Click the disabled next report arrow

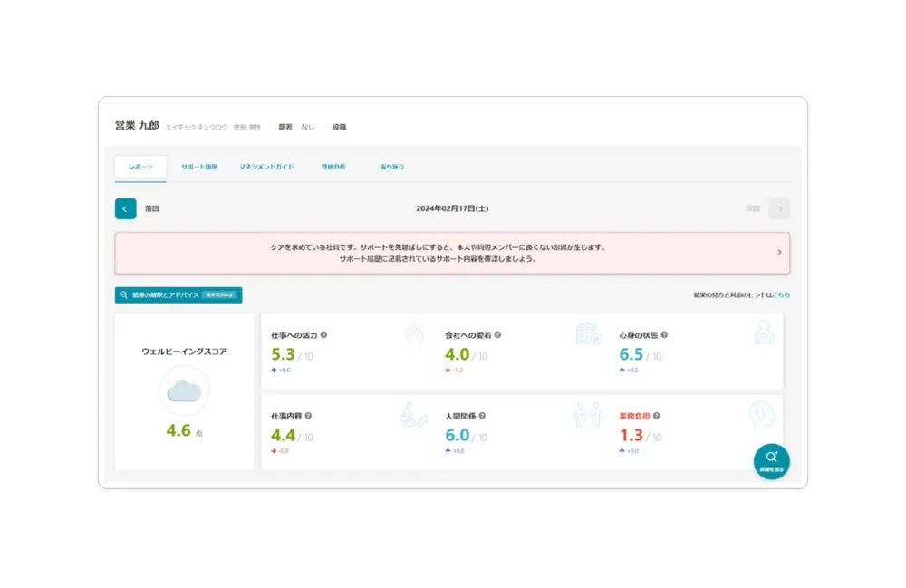(778, 208)
